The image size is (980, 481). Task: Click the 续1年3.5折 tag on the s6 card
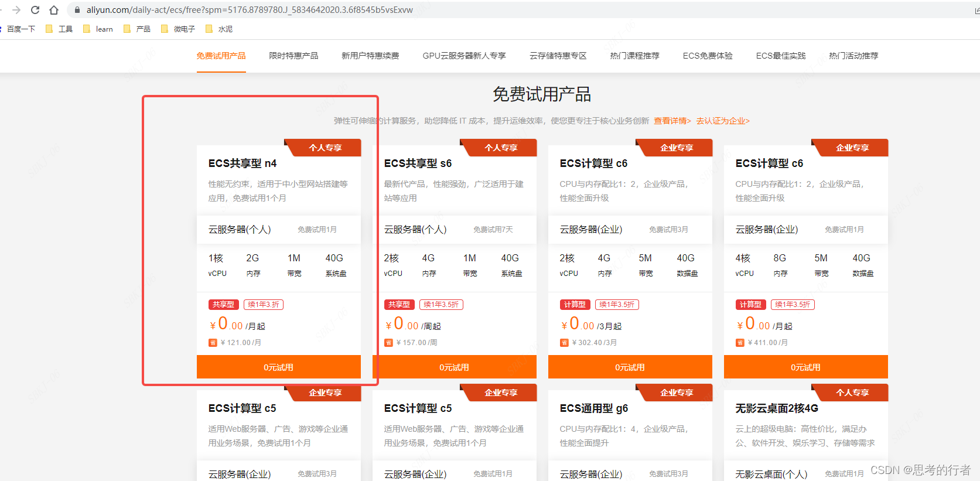(x=441, y=305)
